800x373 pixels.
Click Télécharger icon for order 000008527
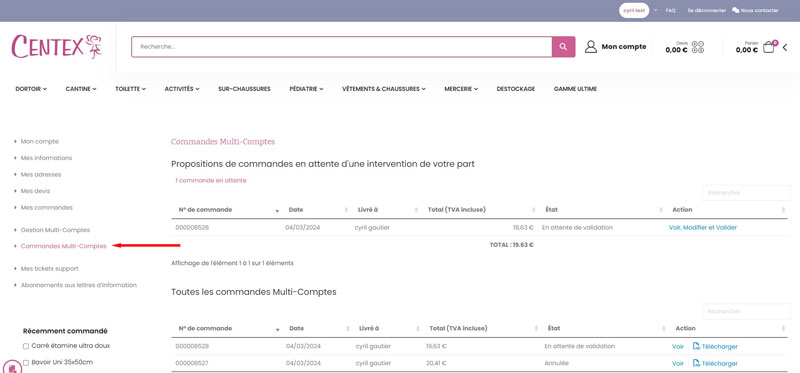pos(696,363)
